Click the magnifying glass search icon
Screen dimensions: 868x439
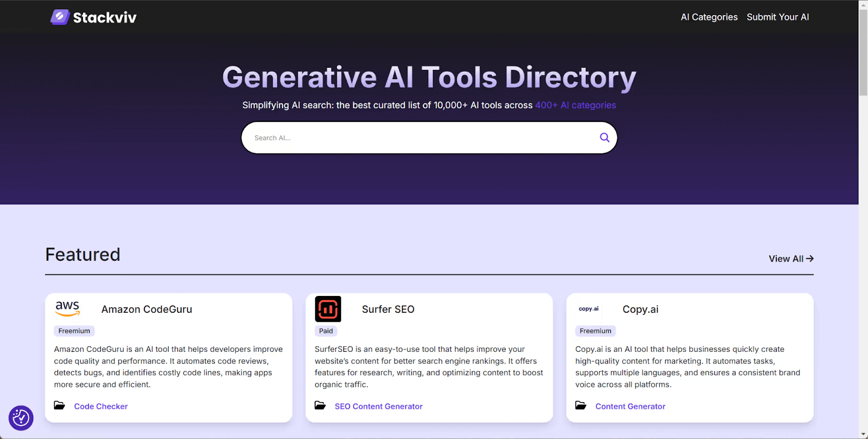coord(604,138)
